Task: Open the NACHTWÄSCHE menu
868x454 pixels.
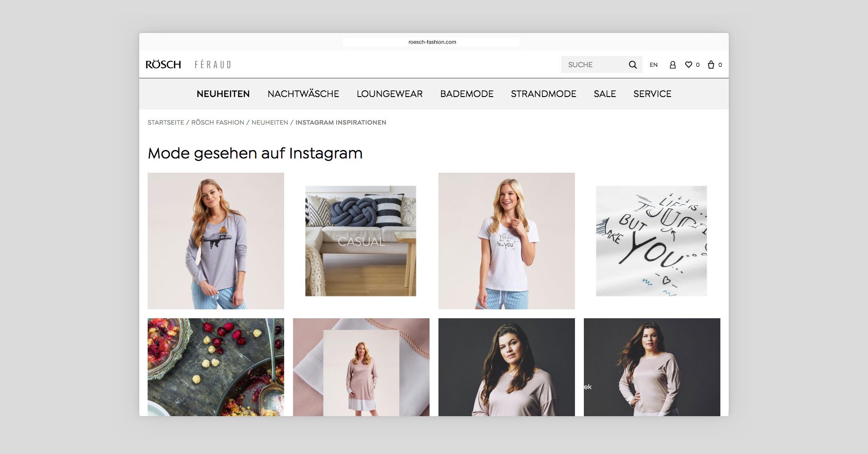Action: click(303, 94)
